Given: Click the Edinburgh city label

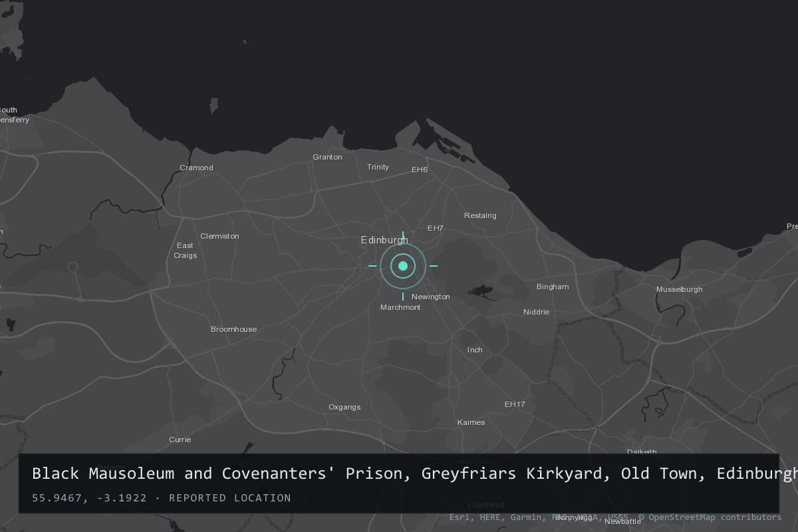Looking at the screenshot, I should tap(384, 240).
